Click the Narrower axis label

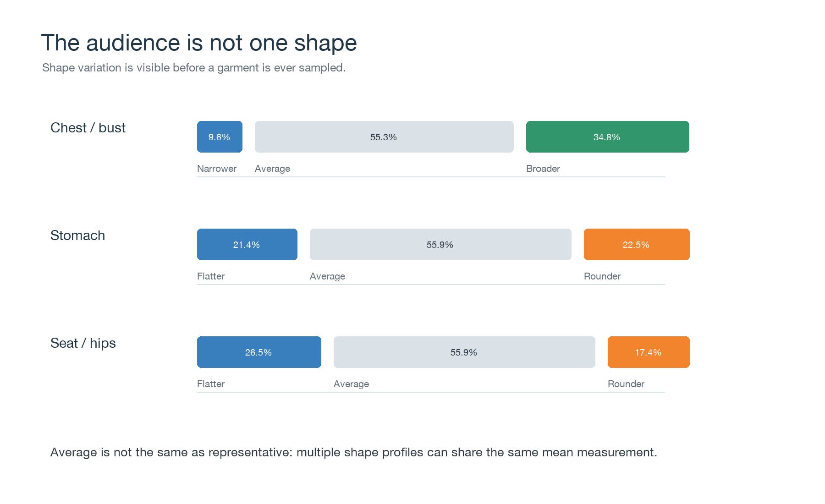(x=217, y=169)
